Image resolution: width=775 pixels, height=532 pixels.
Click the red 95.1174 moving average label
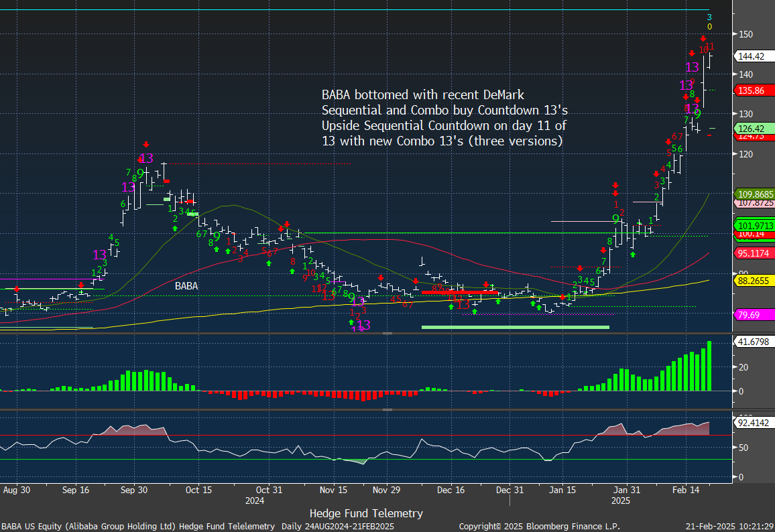754,253
